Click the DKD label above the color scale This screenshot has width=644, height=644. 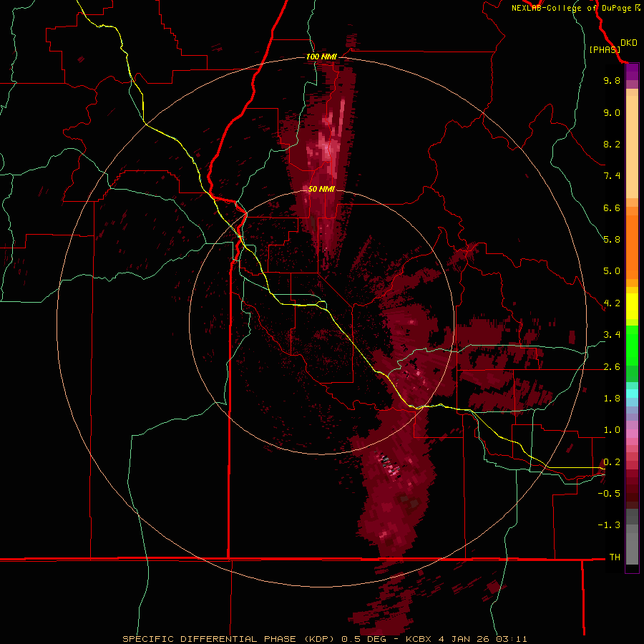(x=629, y=42)
